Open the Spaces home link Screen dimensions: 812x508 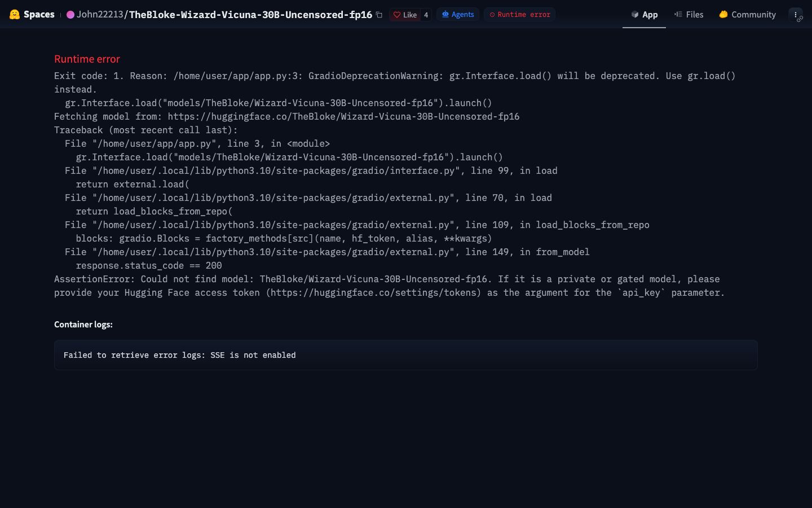(x=39, y=15)
